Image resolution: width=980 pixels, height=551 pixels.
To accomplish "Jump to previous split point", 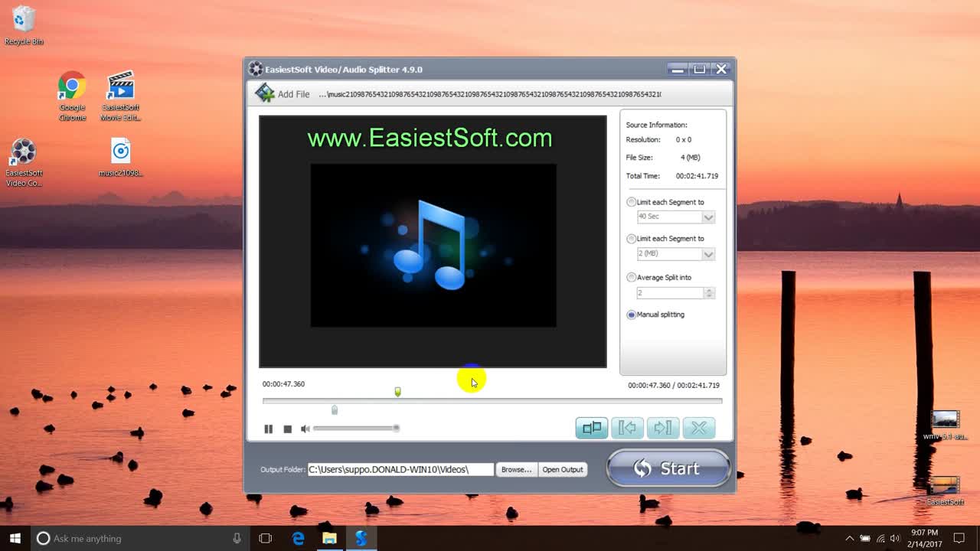I will pos(627,428).
